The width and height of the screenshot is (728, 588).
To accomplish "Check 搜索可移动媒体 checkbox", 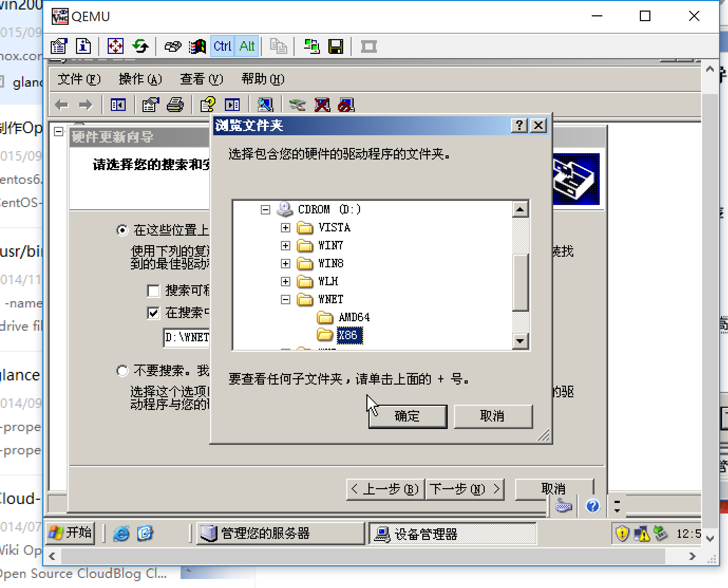I will pyautogui.click(x=154, y=291).
